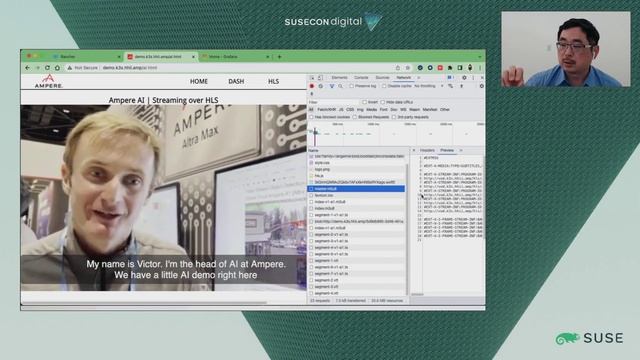This screenshot has width=640, height=360.
Task: Enable the Preserve log checkbox
Action: [351, 86]
